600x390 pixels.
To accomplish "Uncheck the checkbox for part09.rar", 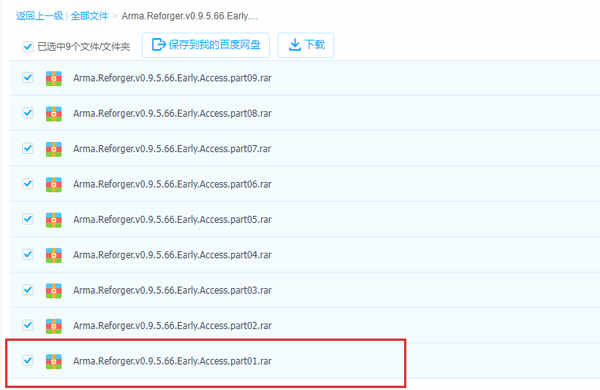I will click(28, 78).
